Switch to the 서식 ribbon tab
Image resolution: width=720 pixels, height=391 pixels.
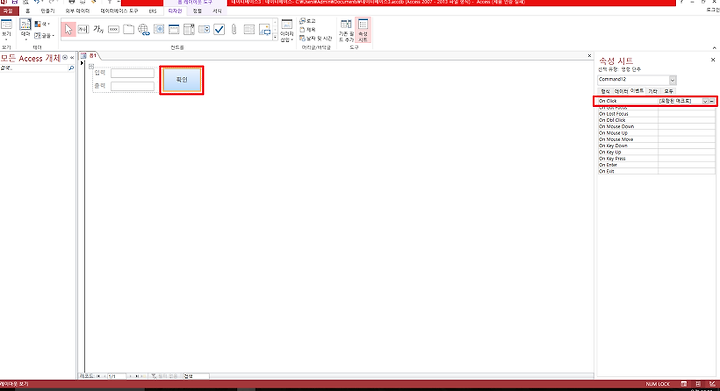(x=217, y=11)
